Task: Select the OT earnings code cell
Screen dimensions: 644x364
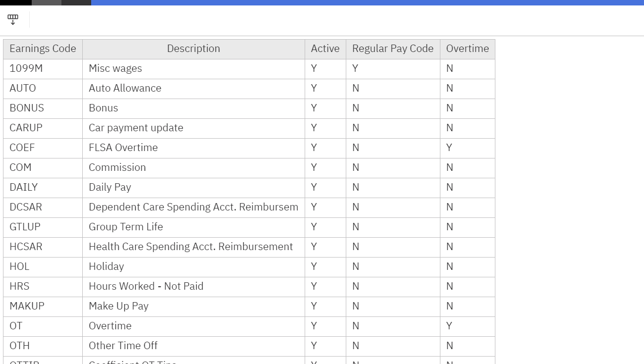Action: (x=43, y=326)
